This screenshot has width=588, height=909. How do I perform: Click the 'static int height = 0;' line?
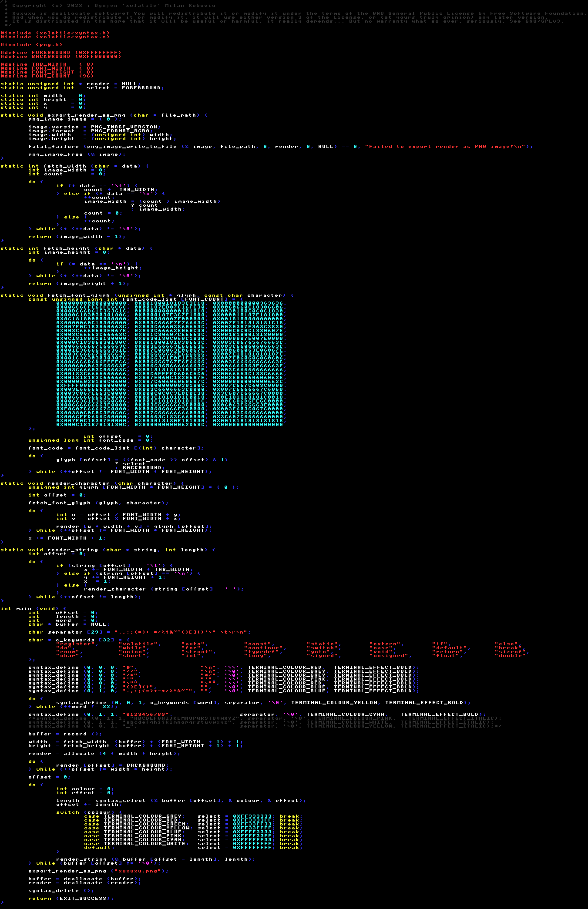point(43,100)
